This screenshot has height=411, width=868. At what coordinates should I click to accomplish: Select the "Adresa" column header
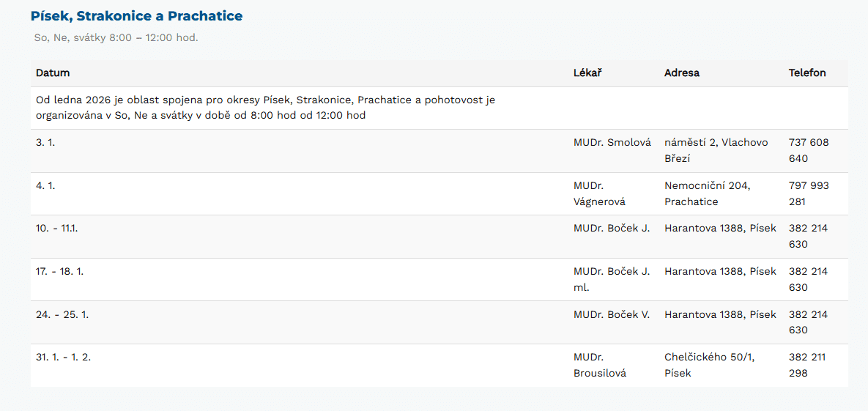pyautogui.click(x=681, y=73)
